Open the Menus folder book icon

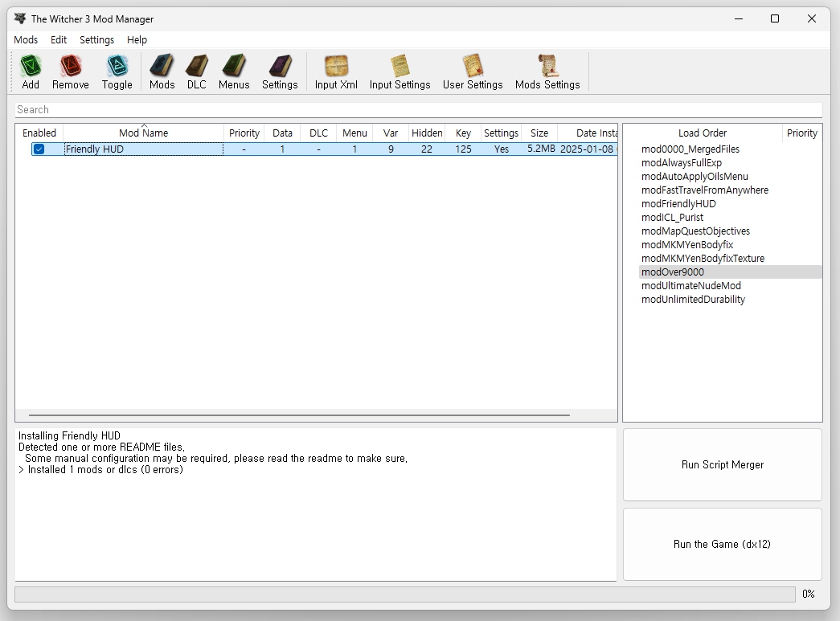click(234, 67)
